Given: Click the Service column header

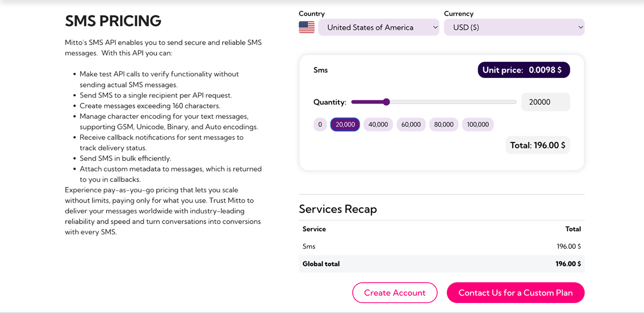Looking at the screenshot, I should [x=314, y=229].
